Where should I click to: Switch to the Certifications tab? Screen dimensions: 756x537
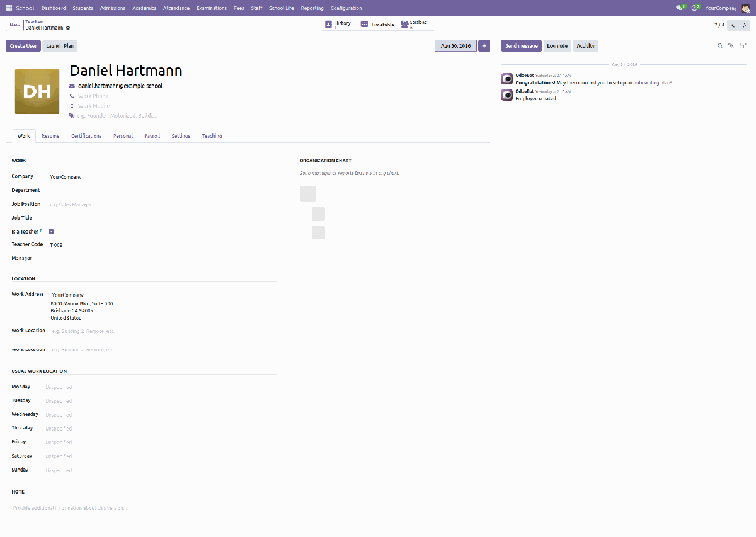coord(86,136)
